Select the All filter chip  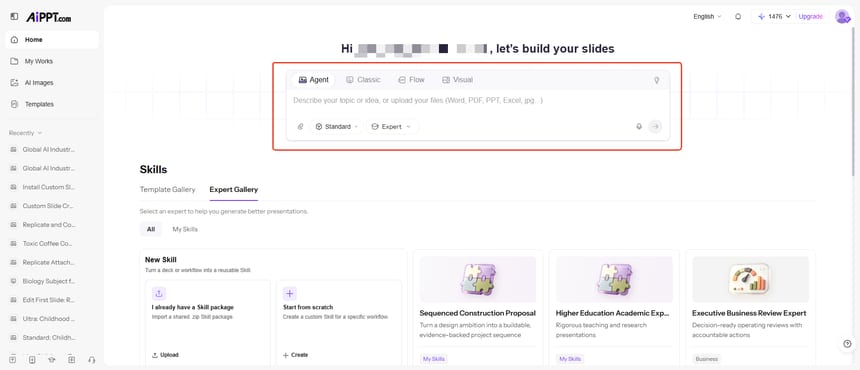pos(151,229)
